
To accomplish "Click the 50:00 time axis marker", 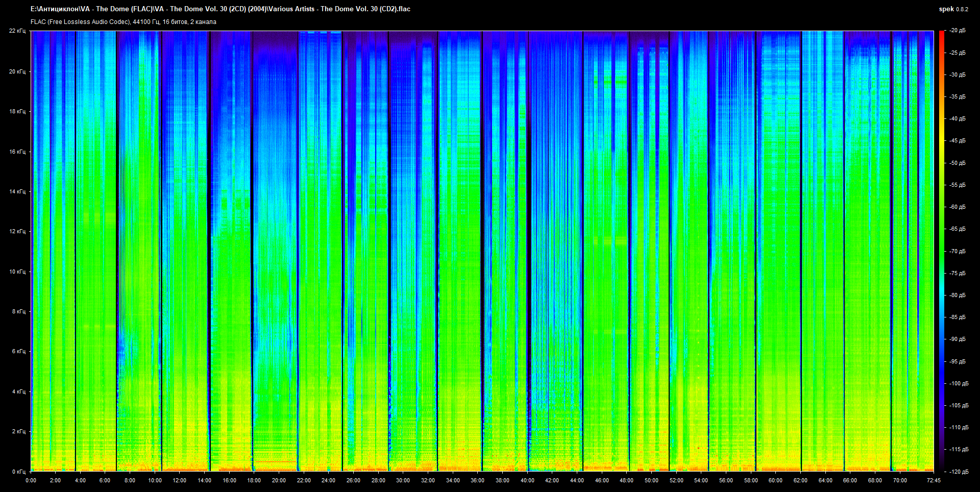I will [651, 480].
